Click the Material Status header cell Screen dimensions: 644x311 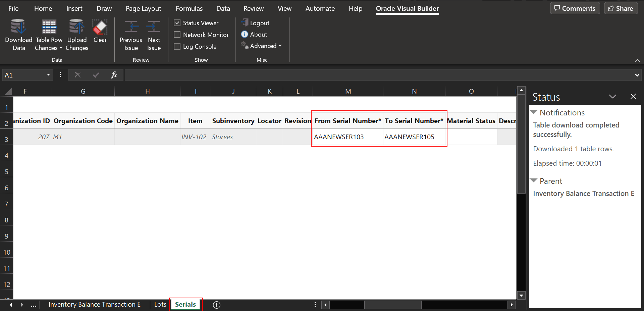pos(471,121)
